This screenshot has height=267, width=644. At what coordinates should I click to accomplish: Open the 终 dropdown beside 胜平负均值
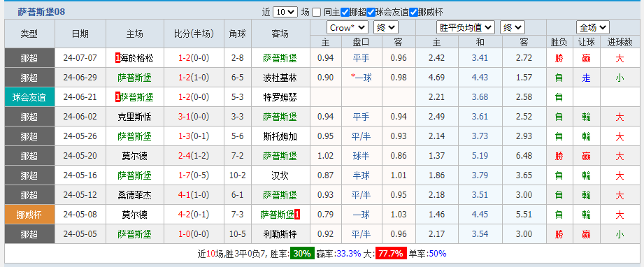click(512, 27)
